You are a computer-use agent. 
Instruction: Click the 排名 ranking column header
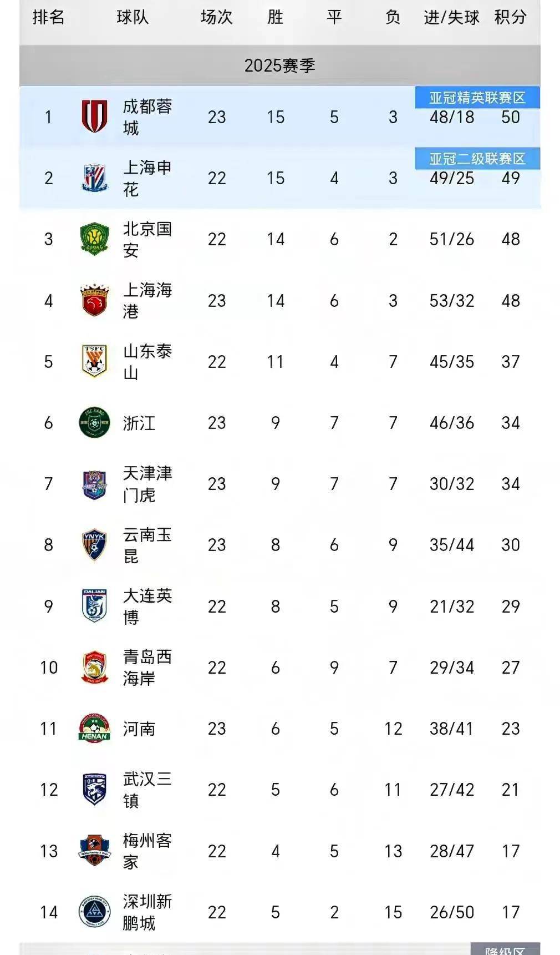49,17
